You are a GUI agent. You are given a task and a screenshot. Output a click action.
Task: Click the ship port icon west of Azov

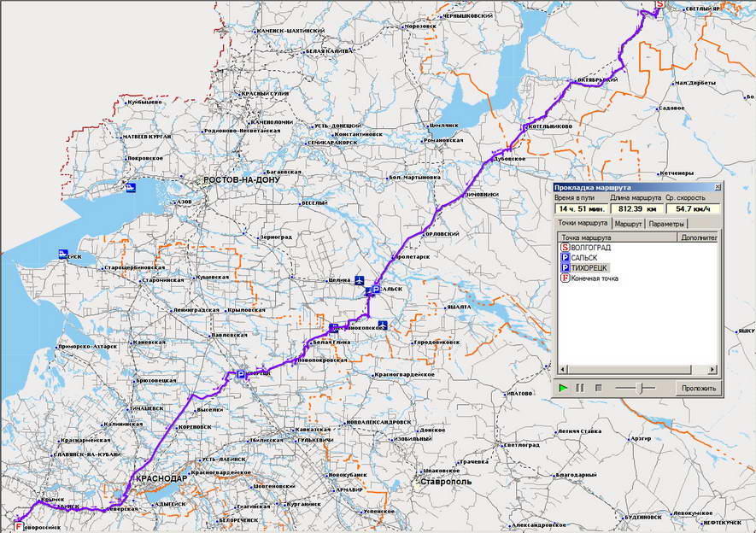coord(131,187)
